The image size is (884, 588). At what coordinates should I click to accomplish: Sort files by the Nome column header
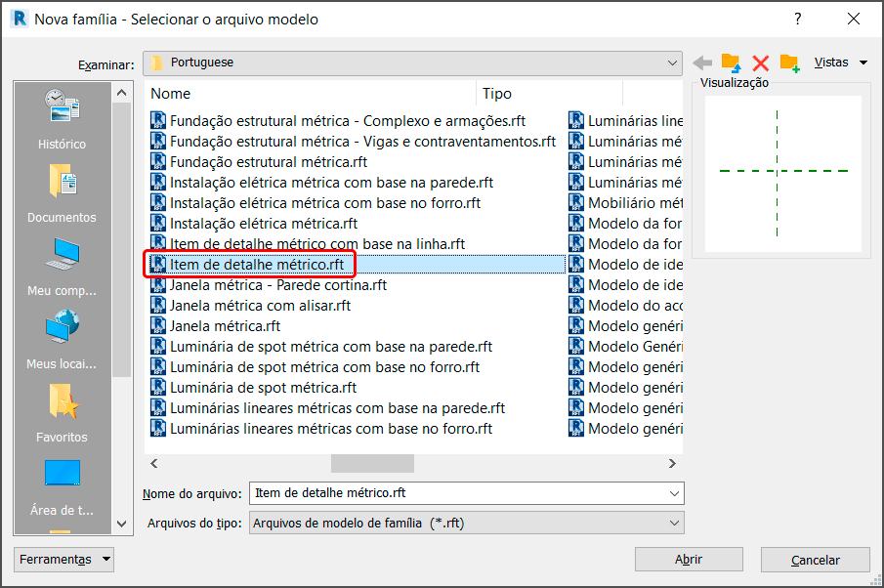(172, 94)
